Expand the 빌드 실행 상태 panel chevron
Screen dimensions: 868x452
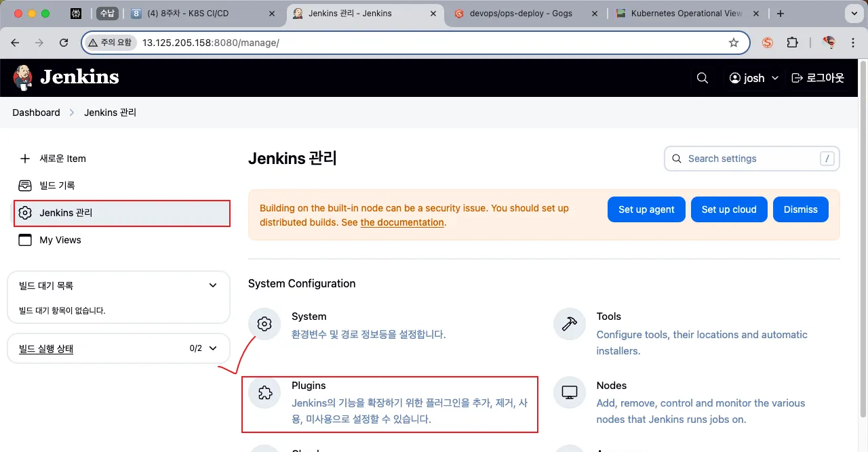coord(213,348)
